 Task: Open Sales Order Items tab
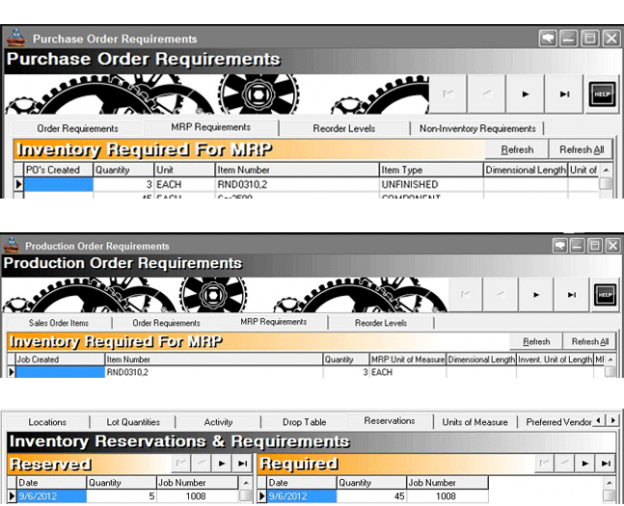tap(59, 323)
